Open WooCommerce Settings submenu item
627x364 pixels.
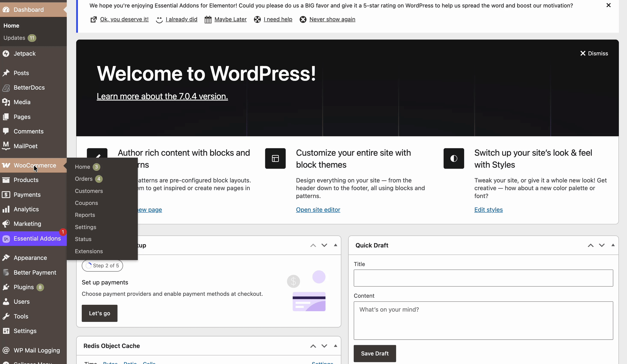tap(102, 227)
